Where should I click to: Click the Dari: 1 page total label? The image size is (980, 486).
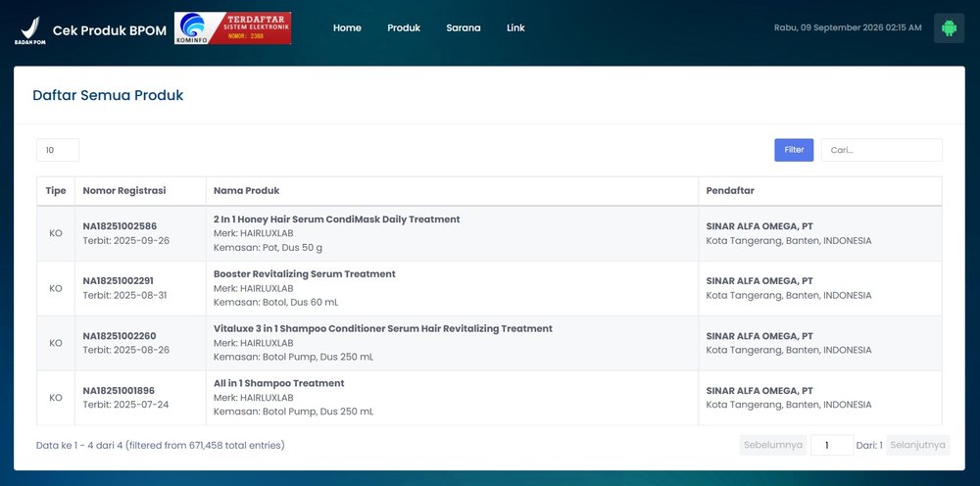coord(869,446)
